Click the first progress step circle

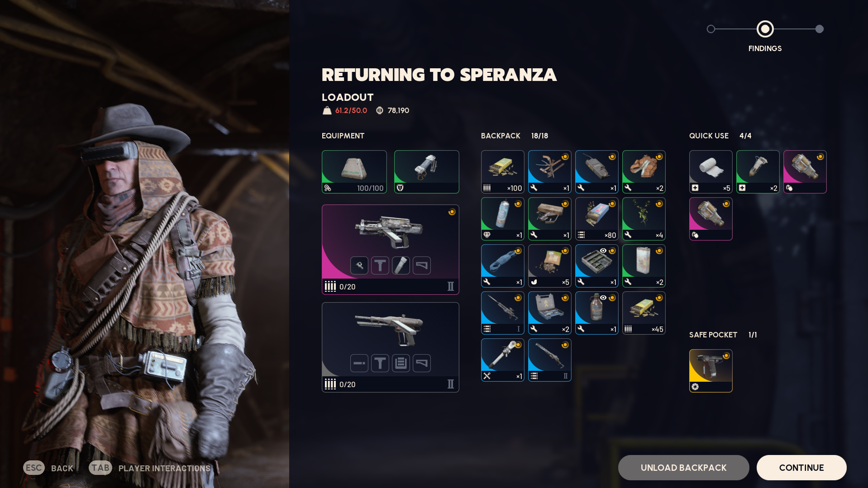(711, 29)
